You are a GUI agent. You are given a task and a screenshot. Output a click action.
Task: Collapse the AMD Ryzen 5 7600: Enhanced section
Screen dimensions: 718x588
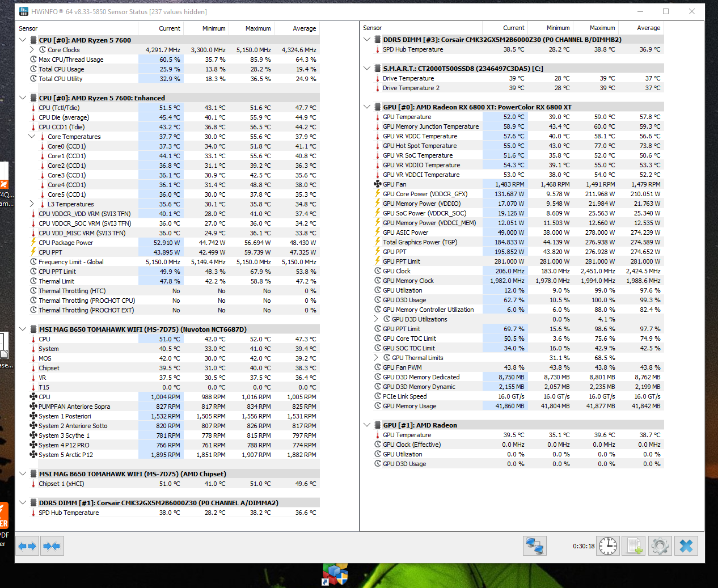[23, 98]
